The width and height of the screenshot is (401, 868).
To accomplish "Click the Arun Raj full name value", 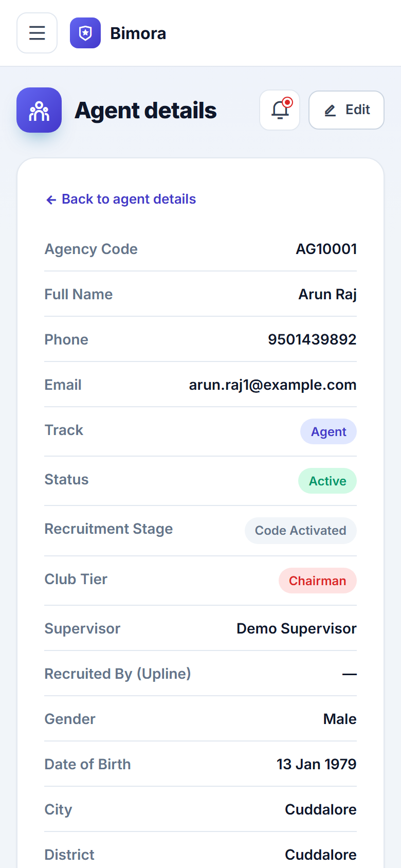I will (327, 294).
